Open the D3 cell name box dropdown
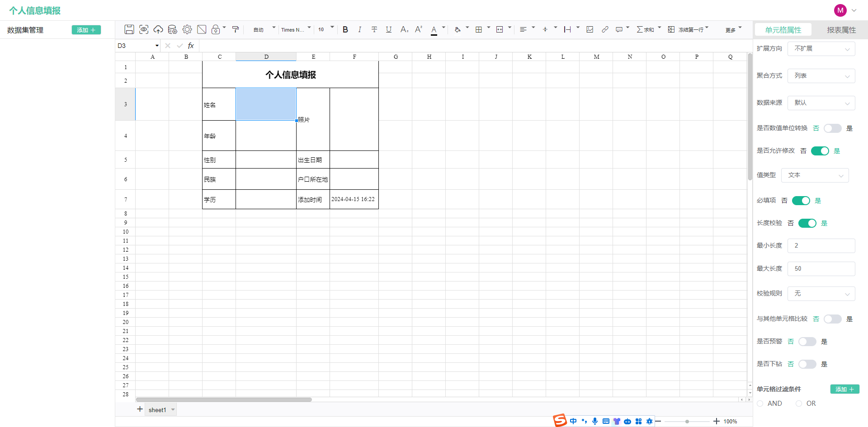The height and width of the screenshot is (427, 868). (x=157, y=46)
